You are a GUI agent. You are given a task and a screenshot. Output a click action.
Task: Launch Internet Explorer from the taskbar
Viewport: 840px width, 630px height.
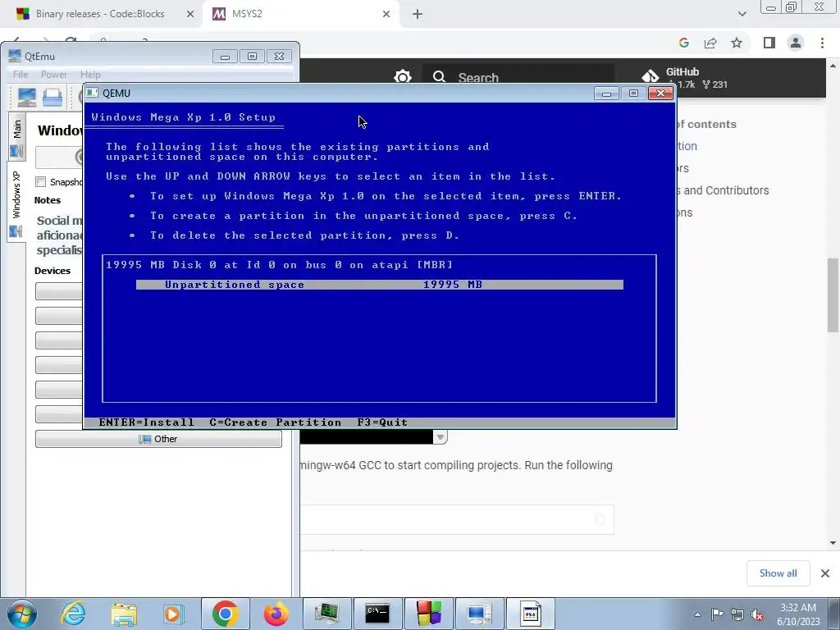pos(73,614)
